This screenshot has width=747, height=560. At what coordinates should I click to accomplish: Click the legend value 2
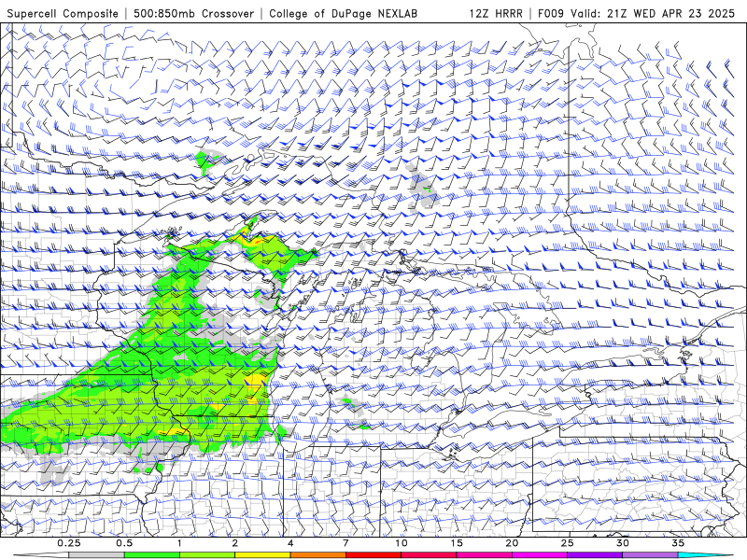[x=235, y=543]
